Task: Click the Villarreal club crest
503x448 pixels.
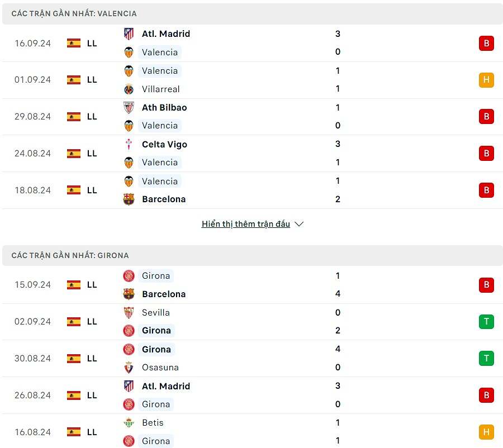Action: 129,89
